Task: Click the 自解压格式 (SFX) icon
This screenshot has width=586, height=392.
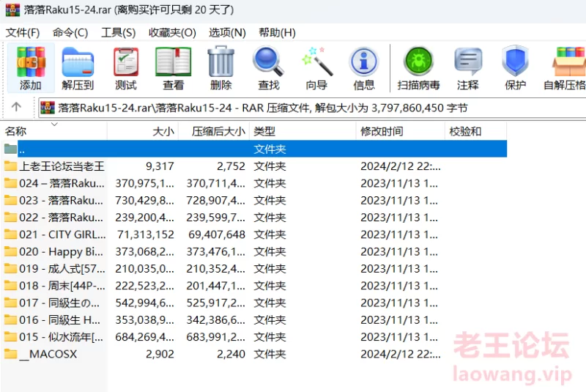Action: click(x=565, y=67)
